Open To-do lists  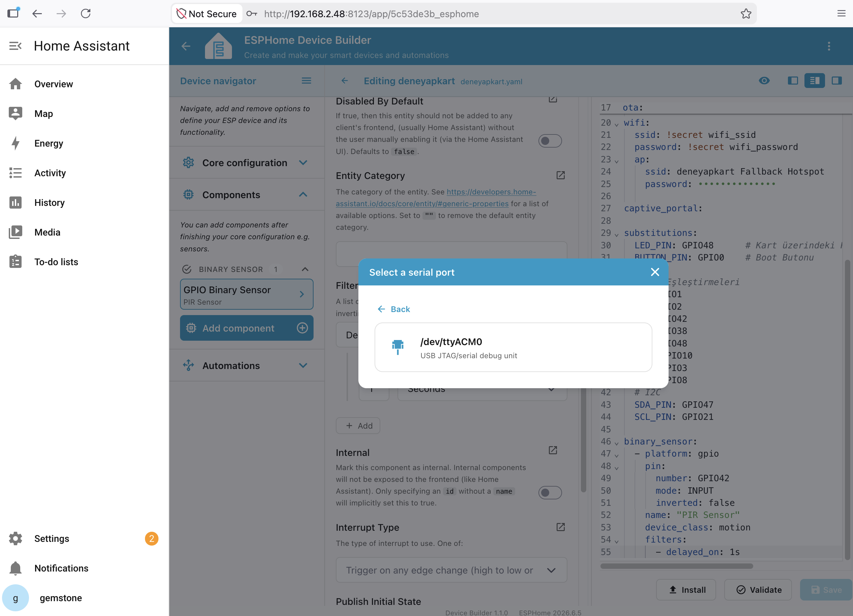(x=84, y=262)
